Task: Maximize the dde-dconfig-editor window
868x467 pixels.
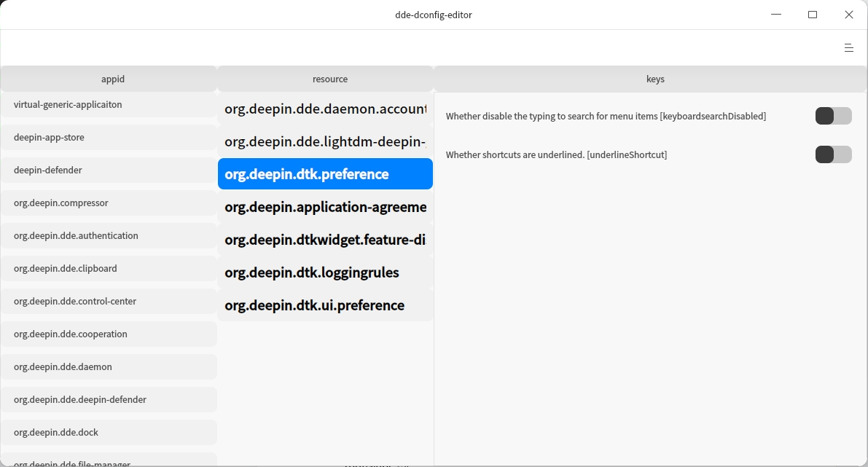Action: point(813,15)
